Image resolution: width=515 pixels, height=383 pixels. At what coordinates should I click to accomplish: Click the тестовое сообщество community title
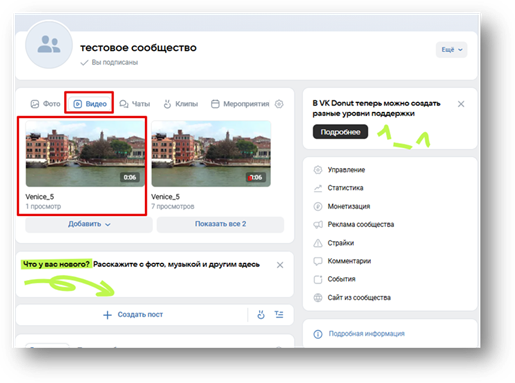pos(138,48)
